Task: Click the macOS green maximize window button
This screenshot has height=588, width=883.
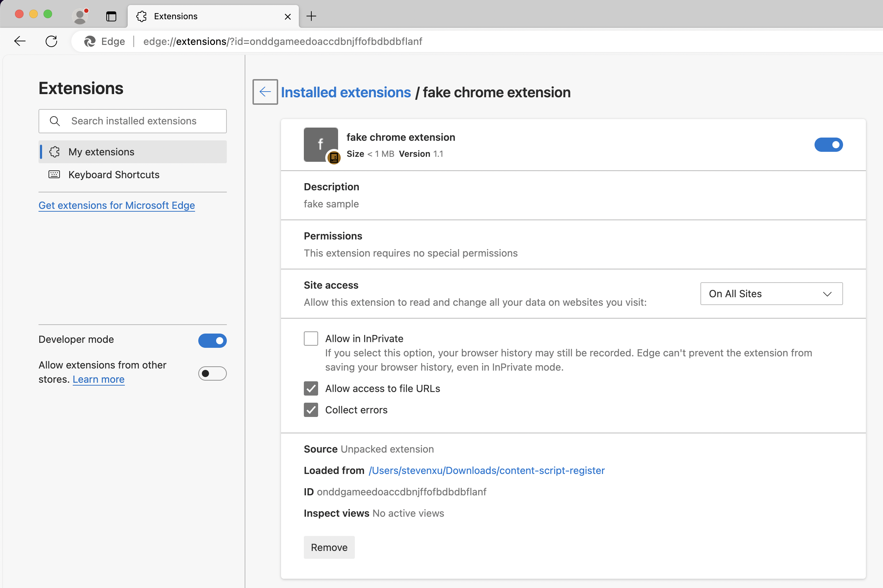Action: 48,14
